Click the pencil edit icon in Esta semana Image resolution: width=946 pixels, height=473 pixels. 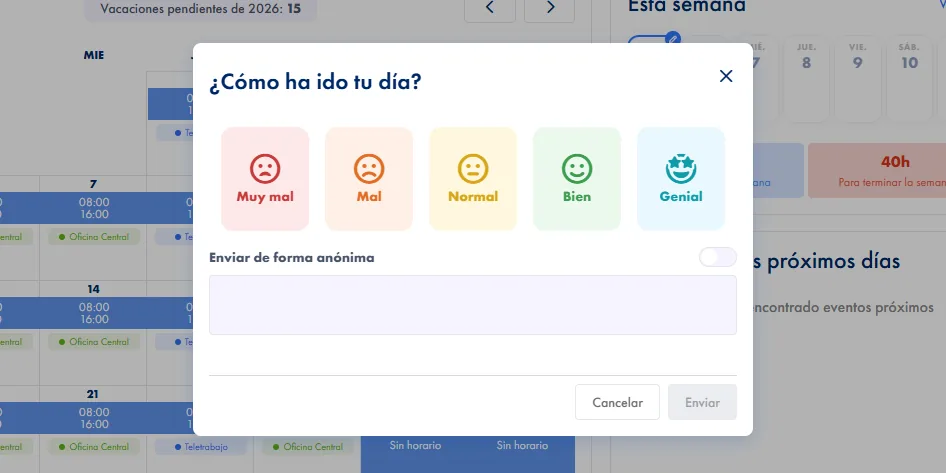click(673, 39)
